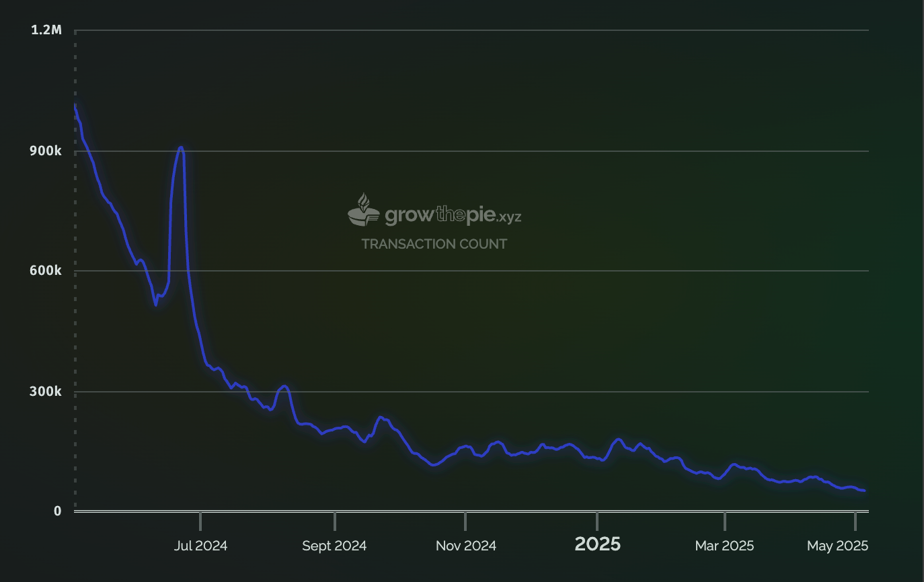
Task: Click the series starting point near 1M
Action: click(75, 106)
